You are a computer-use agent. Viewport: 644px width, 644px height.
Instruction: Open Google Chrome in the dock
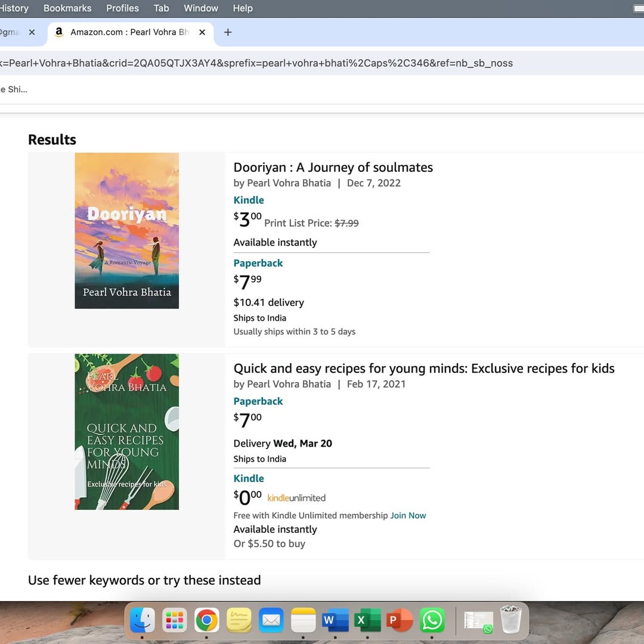tap(207, 621)
